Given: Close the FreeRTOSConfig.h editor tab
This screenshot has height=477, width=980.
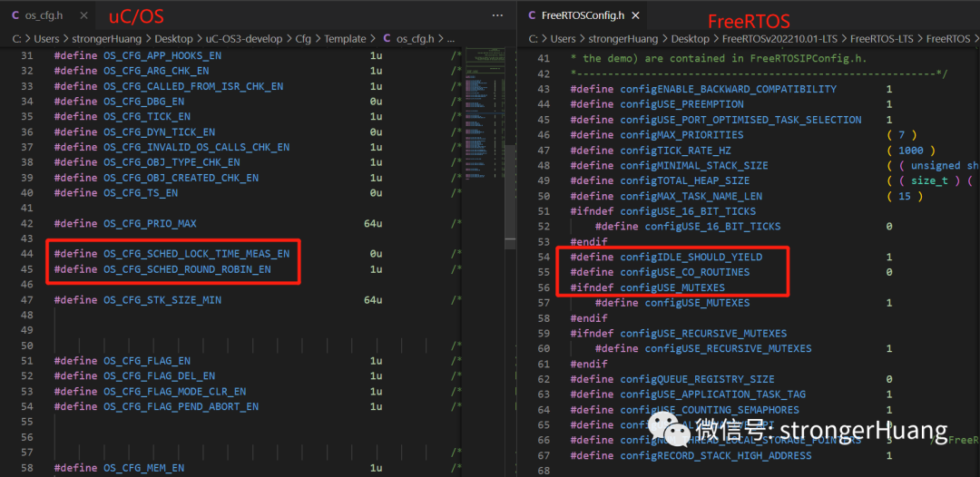Looking at the screenshot, I should pyautogui.click(x=635, y=15).
